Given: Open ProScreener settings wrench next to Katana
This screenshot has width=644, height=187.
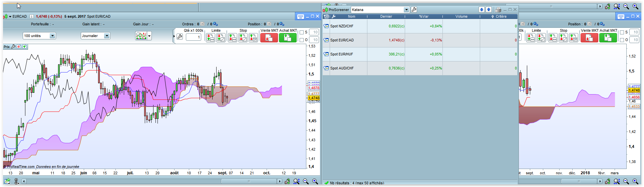Looking at the screenshot, I should click(x=414, y=10).
